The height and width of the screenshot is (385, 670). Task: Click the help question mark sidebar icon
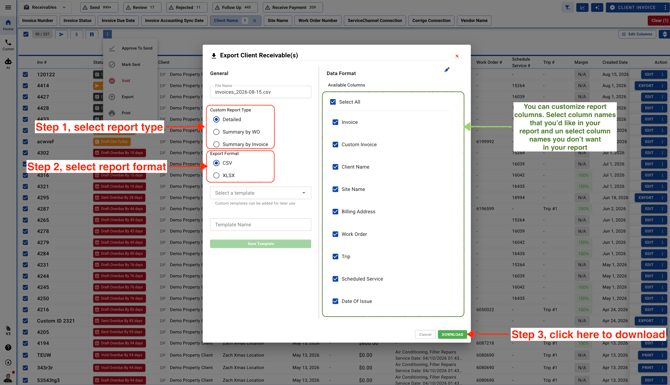[8, 347]
